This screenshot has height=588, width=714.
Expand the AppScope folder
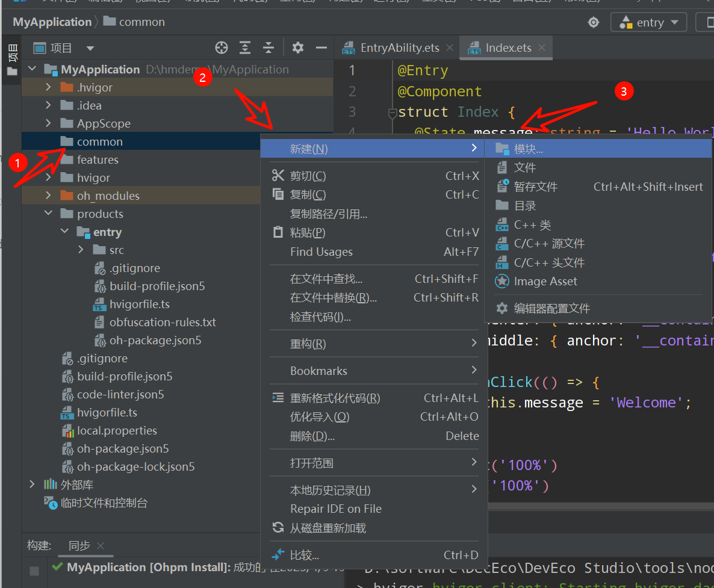(x=48, y=123)
